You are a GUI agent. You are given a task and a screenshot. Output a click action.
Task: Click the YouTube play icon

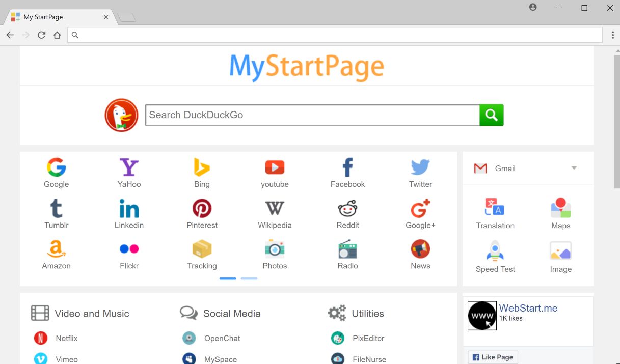[x=275, y=167]
